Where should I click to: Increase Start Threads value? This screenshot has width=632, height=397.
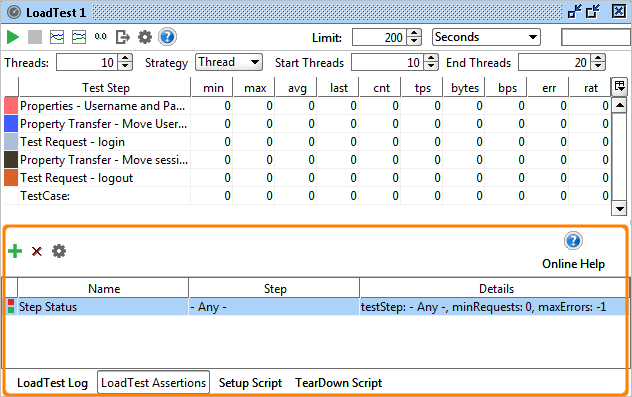click(431, 58)
